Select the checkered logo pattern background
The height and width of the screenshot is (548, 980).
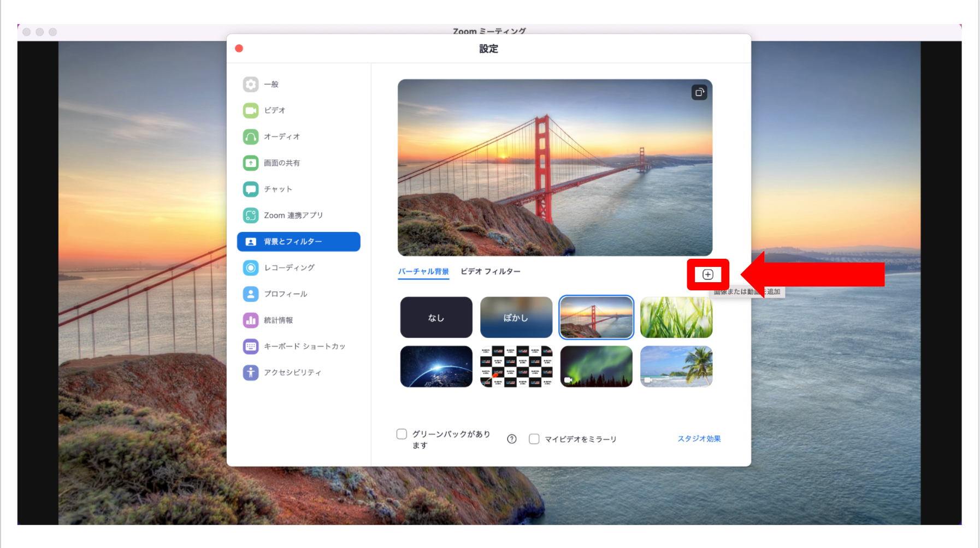tap(516, 367)
